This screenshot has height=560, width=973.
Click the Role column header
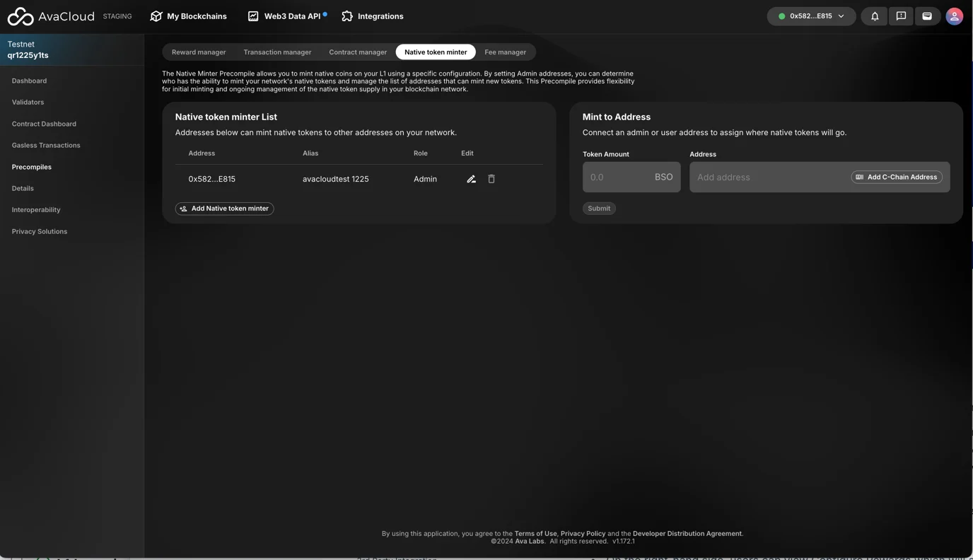(421, 153)
